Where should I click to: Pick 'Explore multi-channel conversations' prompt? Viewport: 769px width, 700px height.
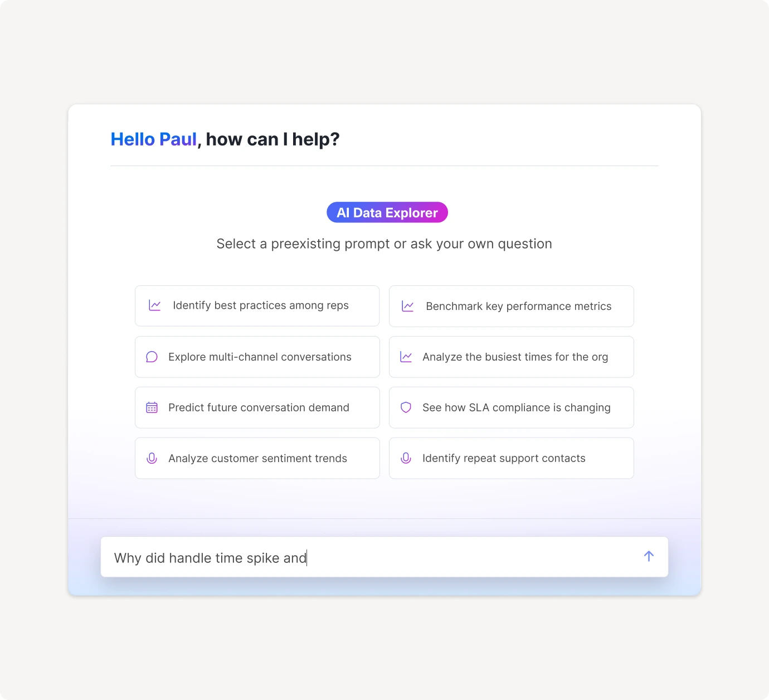(260, 357)
